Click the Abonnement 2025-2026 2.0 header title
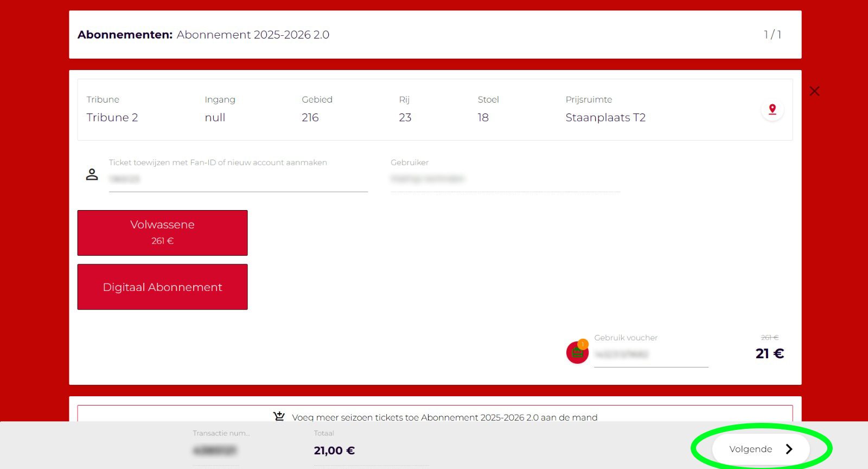The height and width of the screenshot is (469, 868). pyautogui.click(x=253, y=35)
